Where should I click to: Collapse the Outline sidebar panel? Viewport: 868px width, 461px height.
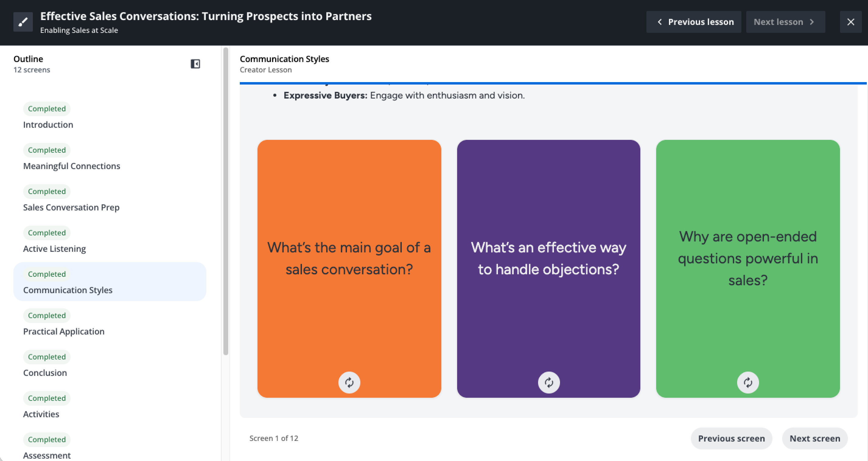(x=195, y=64)
